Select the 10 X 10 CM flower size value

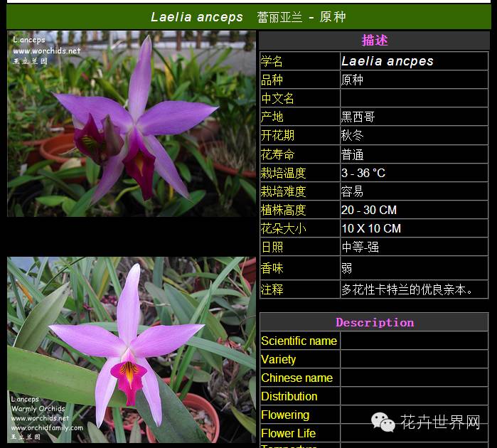371,228
